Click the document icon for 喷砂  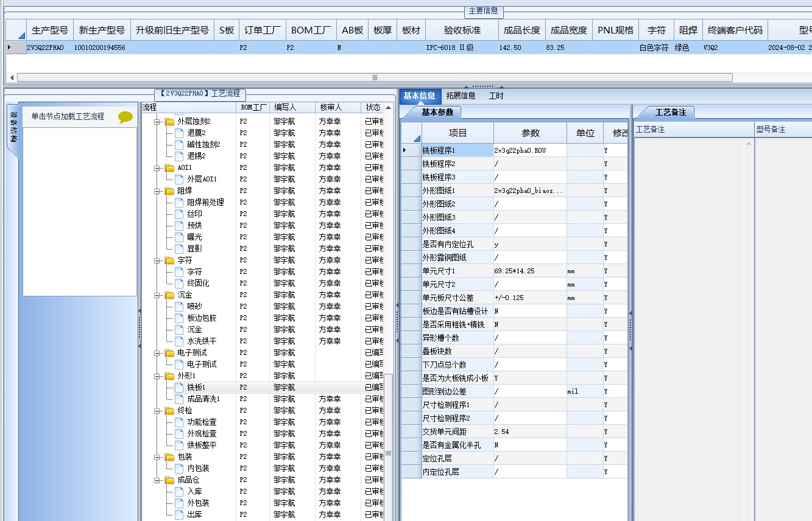pyautogui.click(x=179, y=307)
